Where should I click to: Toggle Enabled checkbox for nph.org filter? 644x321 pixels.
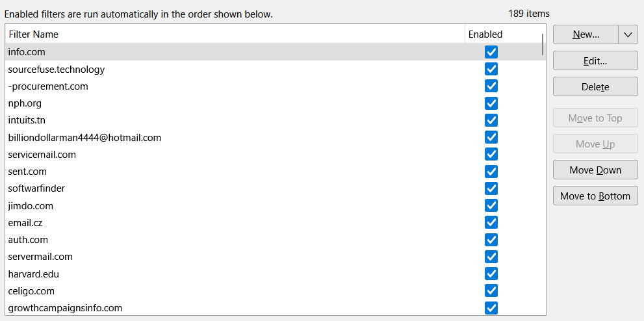pyautogui.click(x=491, y=103)
